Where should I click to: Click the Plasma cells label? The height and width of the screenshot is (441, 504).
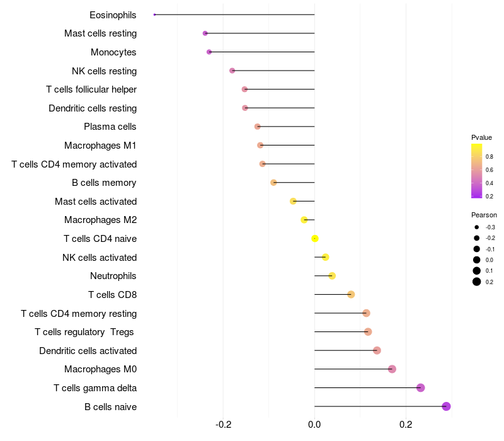[x=110, y=127]
